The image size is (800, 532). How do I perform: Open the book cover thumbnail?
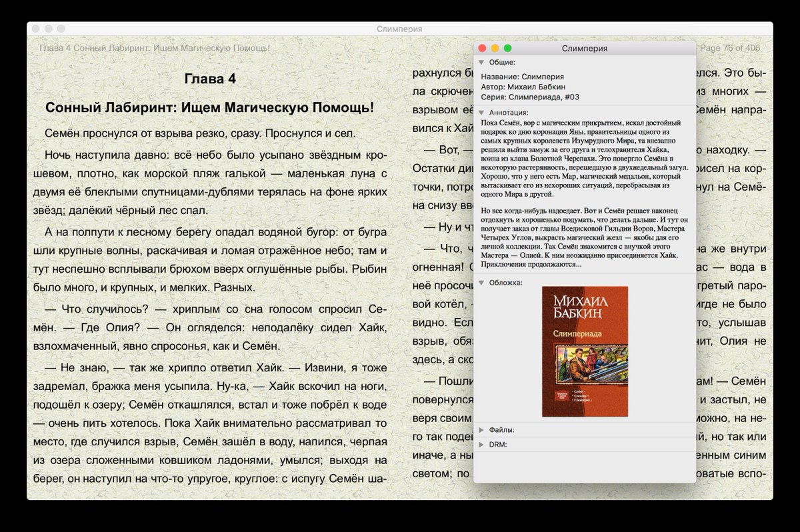pos(585,351)
